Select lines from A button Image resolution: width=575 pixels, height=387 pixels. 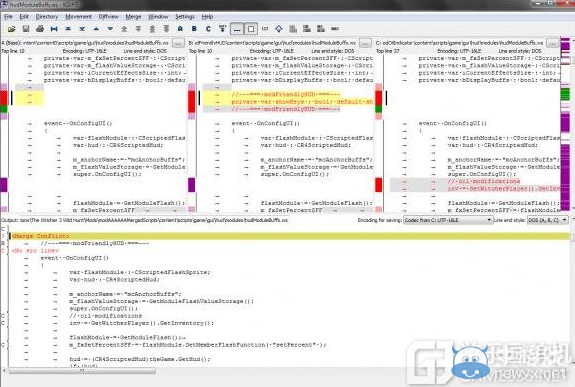(x=180, y=29)
